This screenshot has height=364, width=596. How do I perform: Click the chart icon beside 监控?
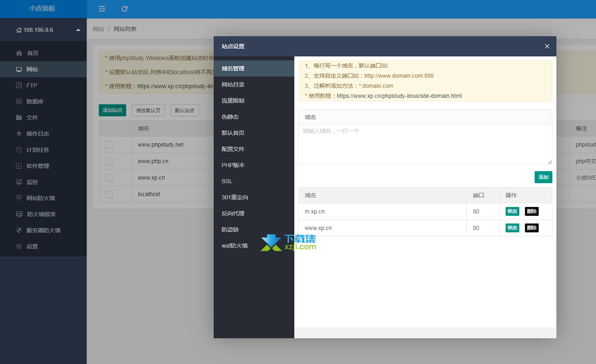tap(19, 182)
